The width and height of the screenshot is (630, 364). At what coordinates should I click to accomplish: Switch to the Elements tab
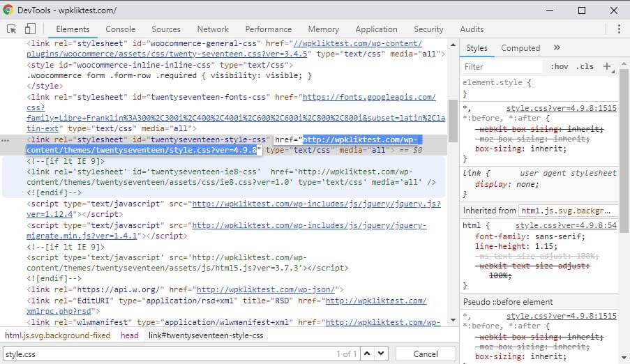[x=73, y=29]
